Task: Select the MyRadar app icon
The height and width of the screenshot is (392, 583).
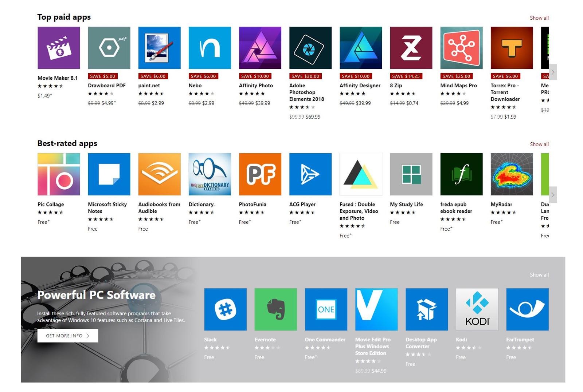Action: [x=512, y=174]
